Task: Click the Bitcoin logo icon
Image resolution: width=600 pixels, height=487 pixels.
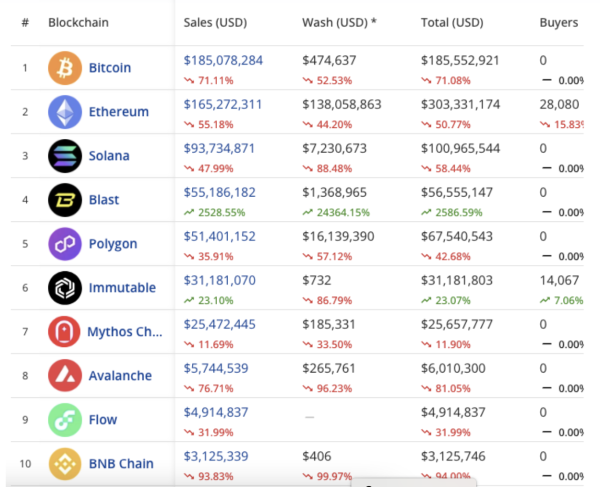Action: (x=65, y=68)
